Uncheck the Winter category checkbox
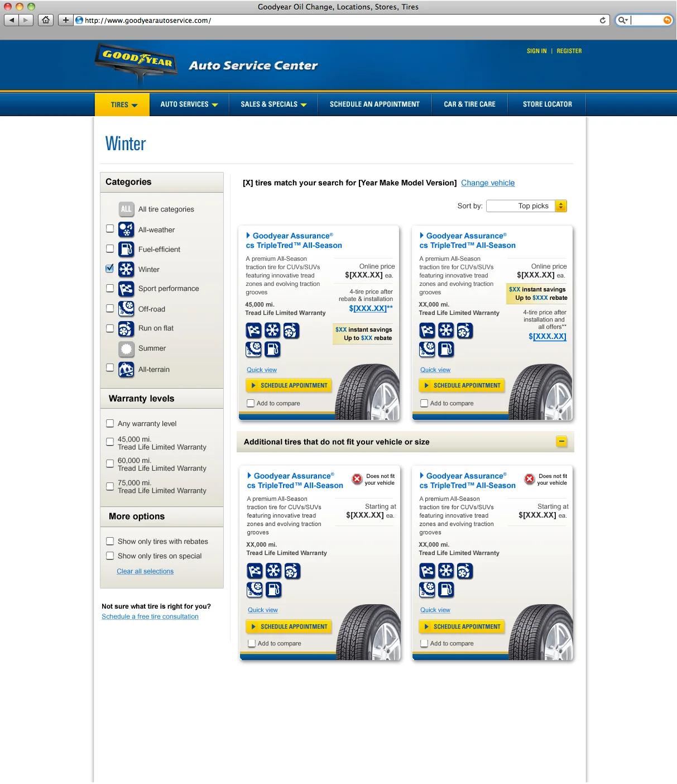This screenshot has height=784, width=677. tap(110, 268)
